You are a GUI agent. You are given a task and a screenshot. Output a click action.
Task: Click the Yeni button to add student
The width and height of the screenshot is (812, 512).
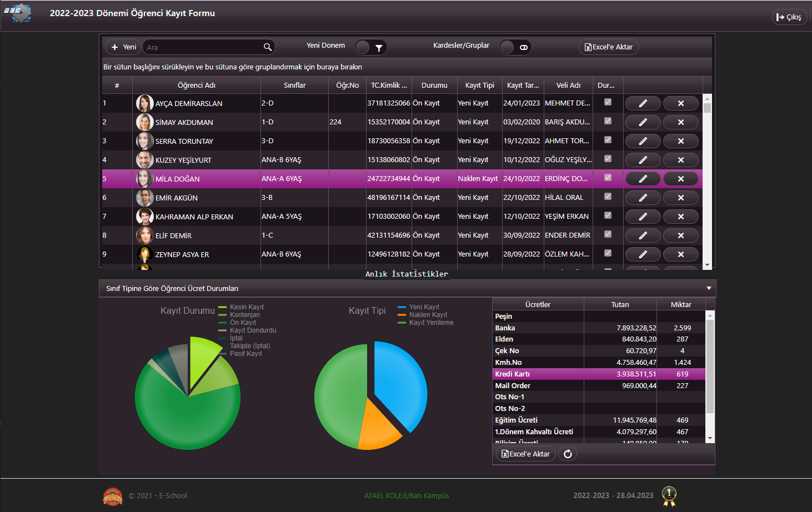124,47
